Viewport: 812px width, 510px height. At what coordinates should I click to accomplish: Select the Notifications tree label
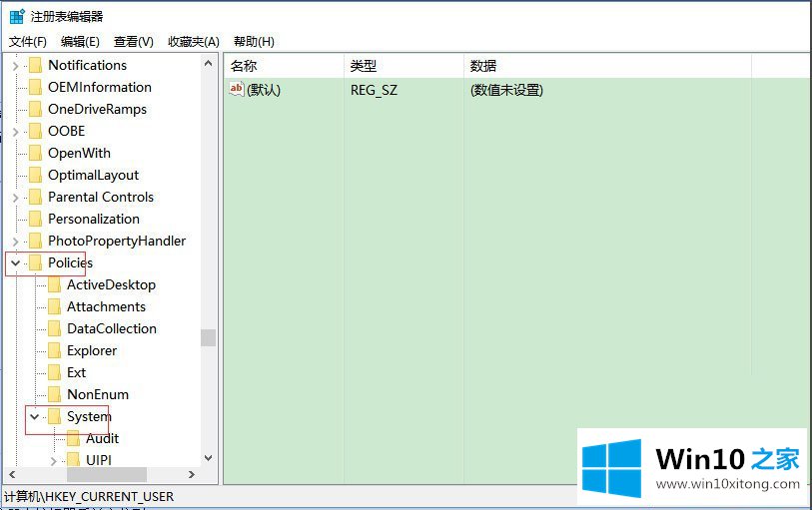[x=88, y=65]
